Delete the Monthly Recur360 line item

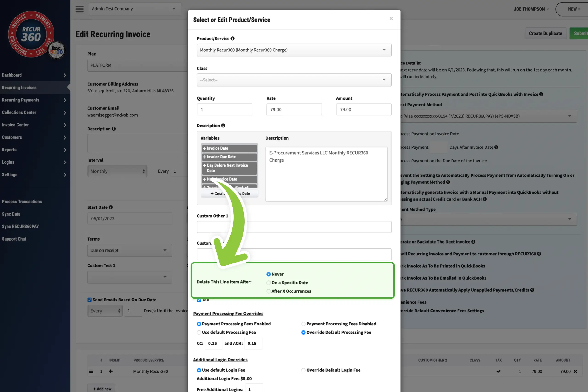575,372
